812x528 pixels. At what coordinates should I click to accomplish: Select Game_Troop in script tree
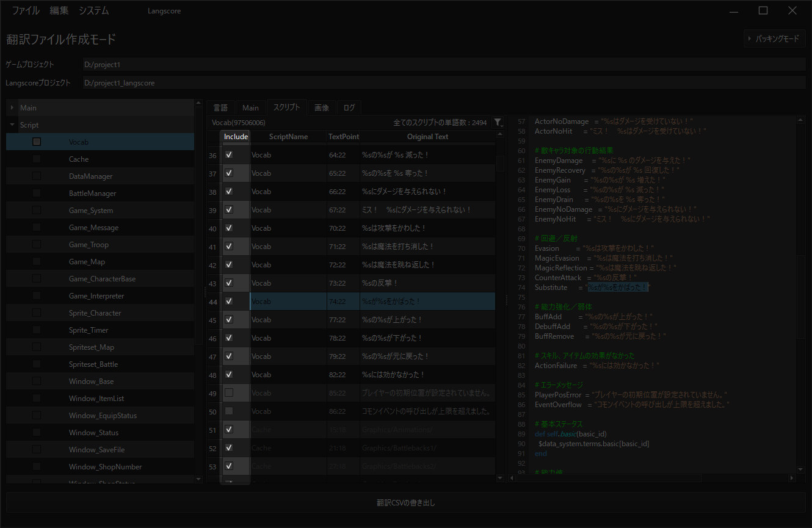pos(89,244)
